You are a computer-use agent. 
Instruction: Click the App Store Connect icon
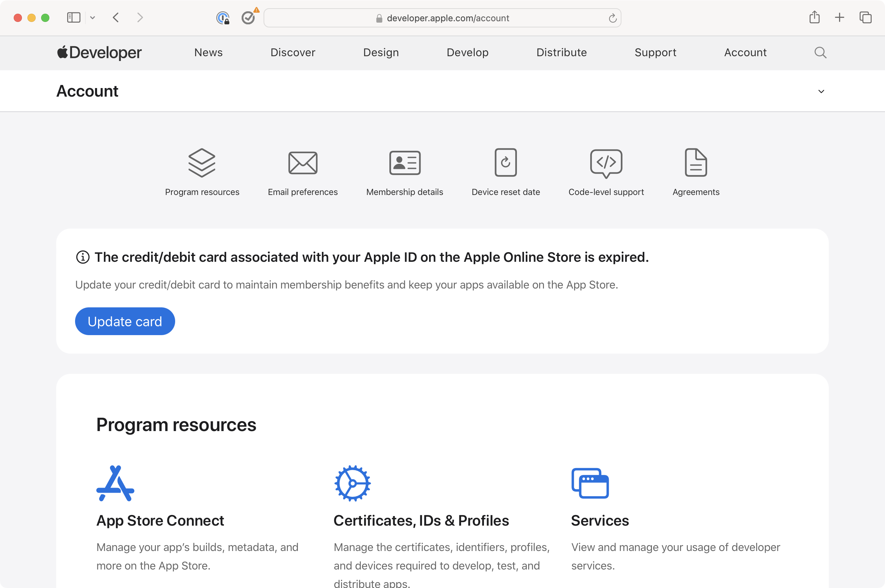click(x=115, y=483)
